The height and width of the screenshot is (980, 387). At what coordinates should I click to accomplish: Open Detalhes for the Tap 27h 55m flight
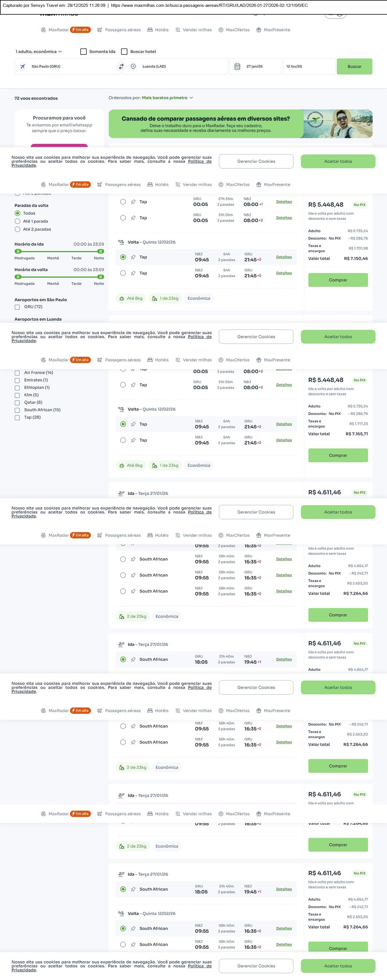tap(284, 202)
